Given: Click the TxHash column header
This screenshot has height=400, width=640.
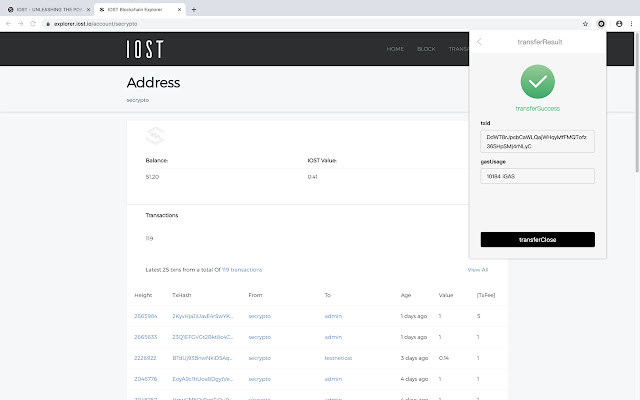Looking at the screenshot, I should [x=182, y=295].
